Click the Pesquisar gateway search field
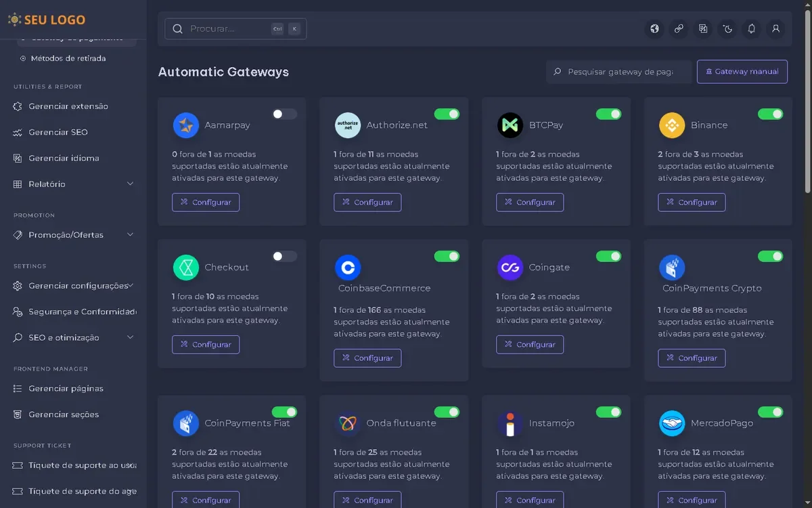Screen dimensions: 812x508 (619, 72)
